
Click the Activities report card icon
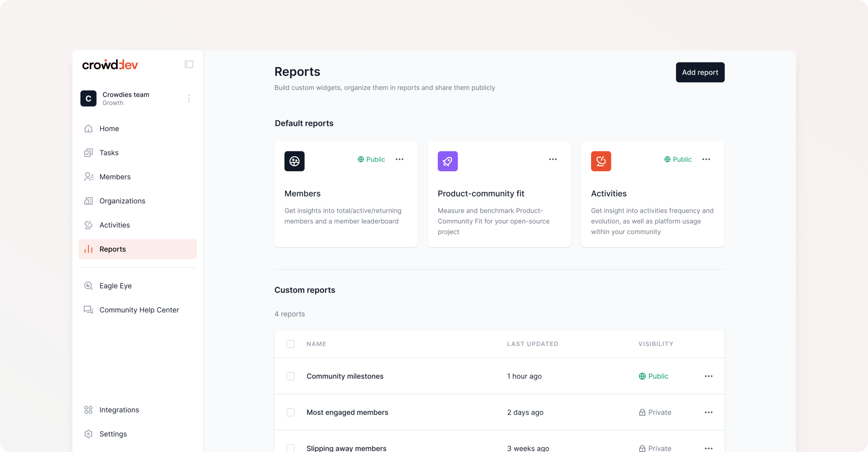(601, 161)
